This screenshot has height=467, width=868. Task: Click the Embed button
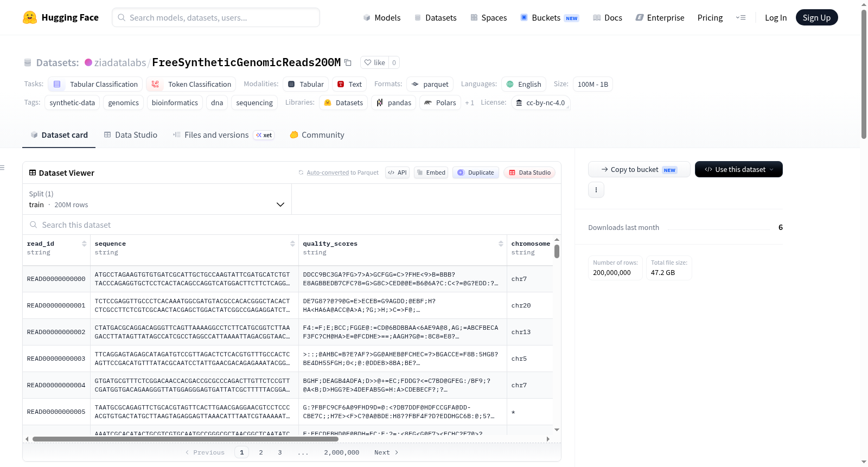click(x=431, y=172)
